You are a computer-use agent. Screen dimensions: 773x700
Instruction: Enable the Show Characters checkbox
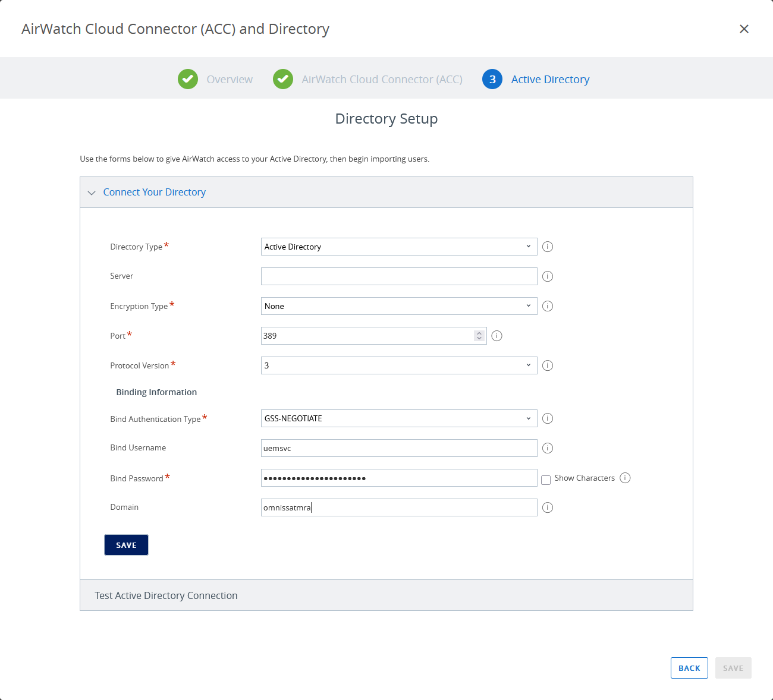[x=546, y=480]
